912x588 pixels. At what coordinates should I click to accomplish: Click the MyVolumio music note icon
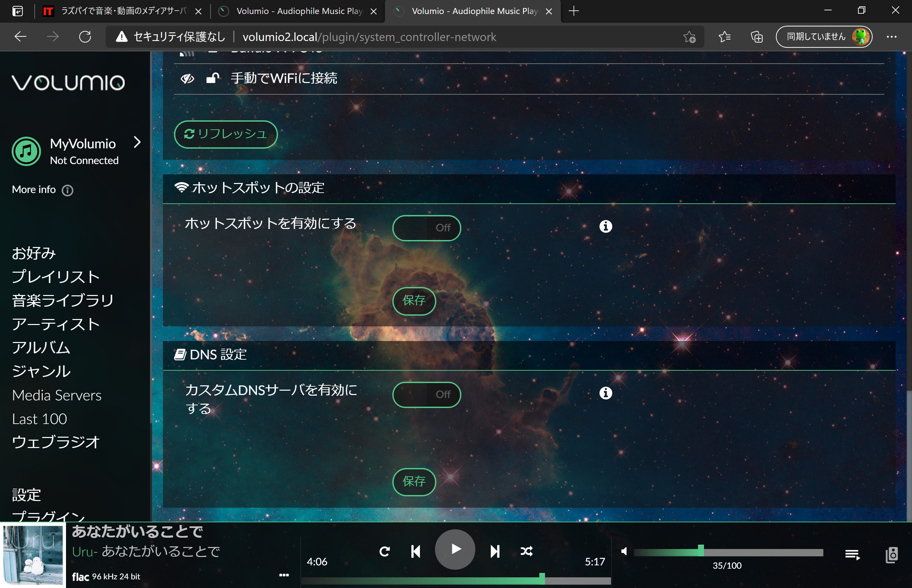[26, 151]
